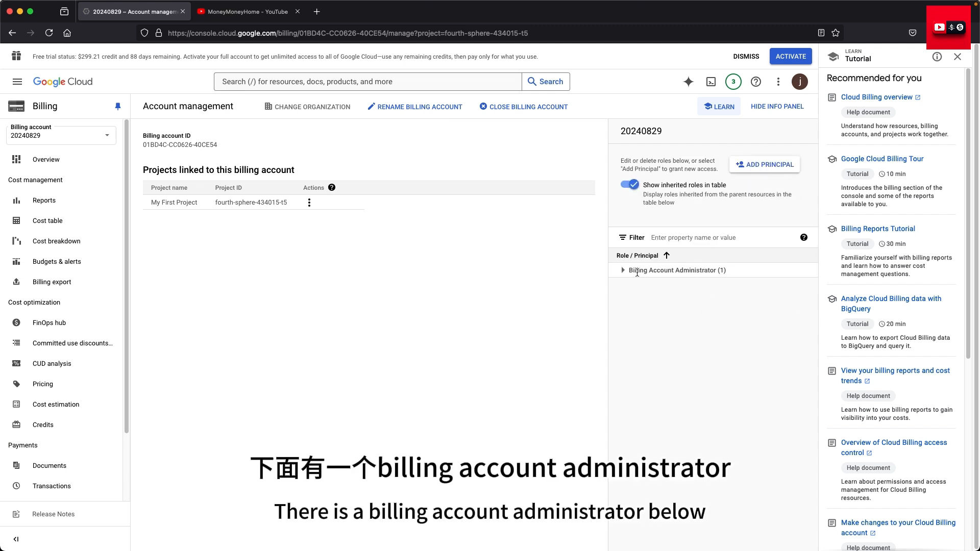This screenshot has width=980, height=551.
Task: Open Analyze Cloud Billing data with BigQuery
Action: click(891, 304)
